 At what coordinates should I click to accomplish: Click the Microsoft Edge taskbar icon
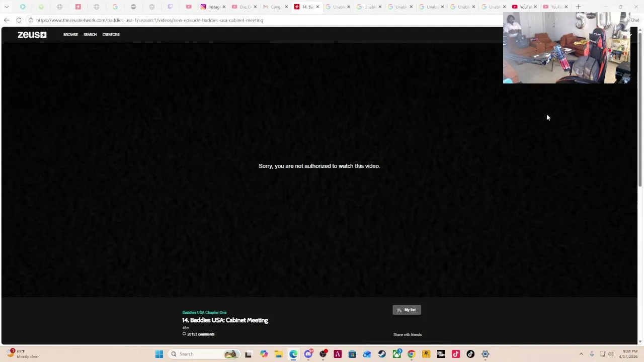293,354
